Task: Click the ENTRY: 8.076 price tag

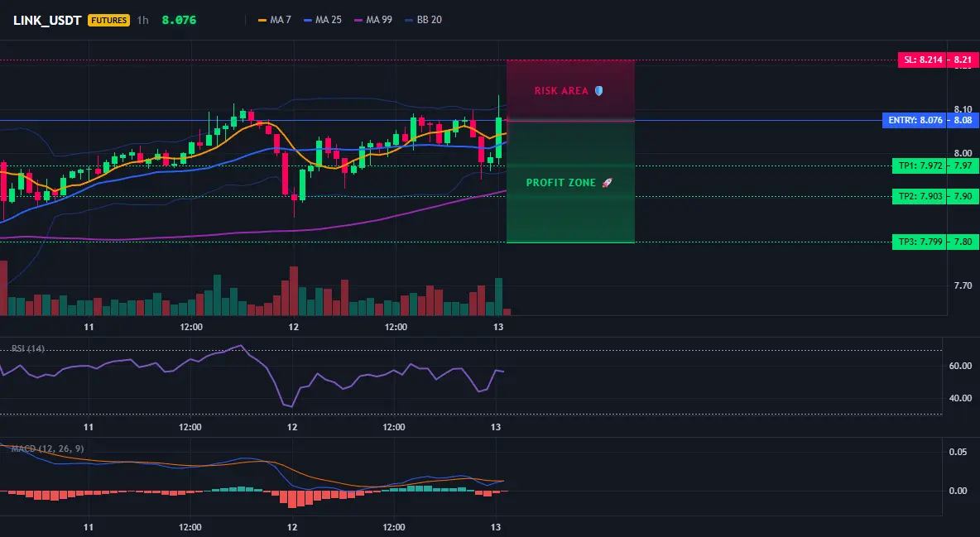Action: [915, 120]
